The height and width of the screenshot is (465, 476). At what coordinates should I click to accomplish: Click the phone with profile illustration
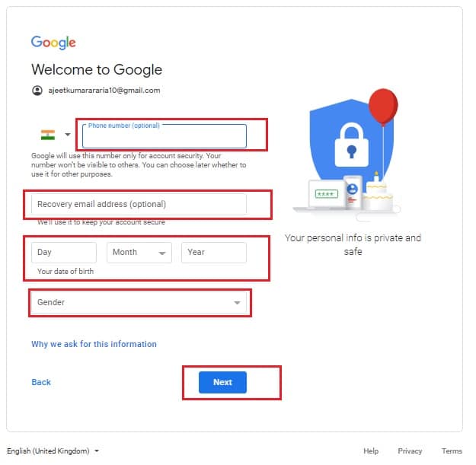(x=352, y=193)
